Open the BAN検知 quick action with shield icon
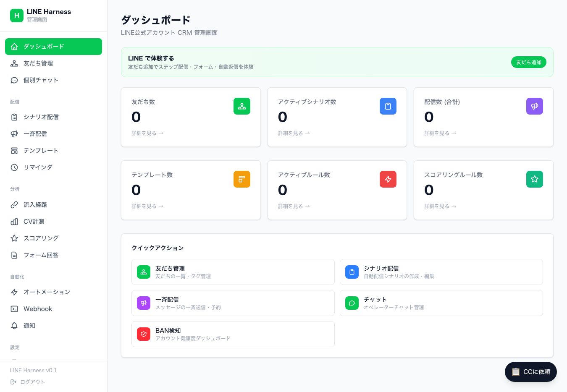This screenshot has height=392, width=567. 144,334
